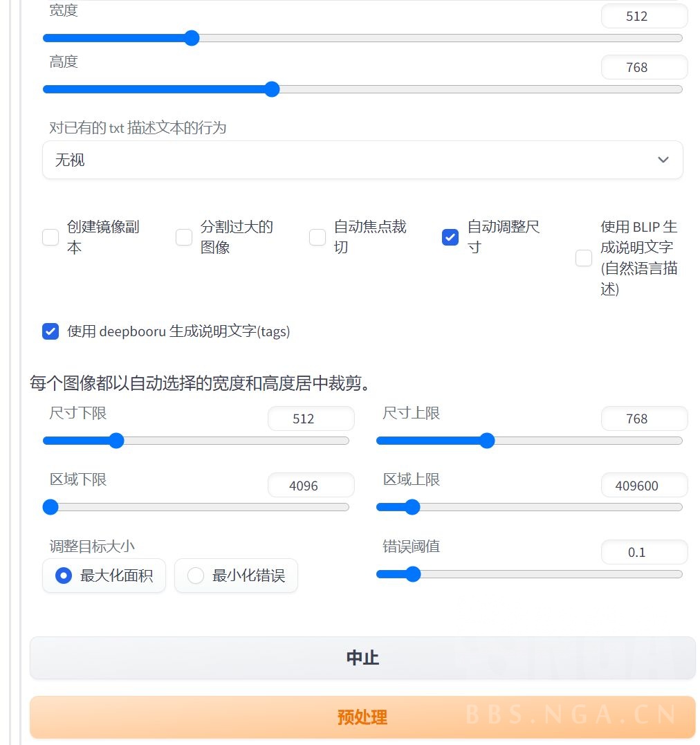Open the 对已有的 txt 描述文本的行为 dropdown
The height and width of the screenshot is (745, 700).
(362, 160)
